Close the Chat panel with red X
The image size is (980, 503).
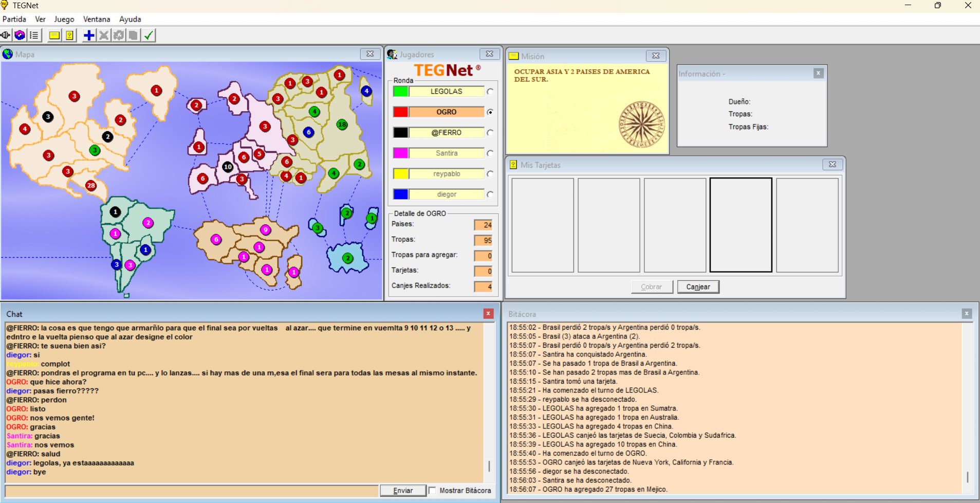[x=488, y=314]
